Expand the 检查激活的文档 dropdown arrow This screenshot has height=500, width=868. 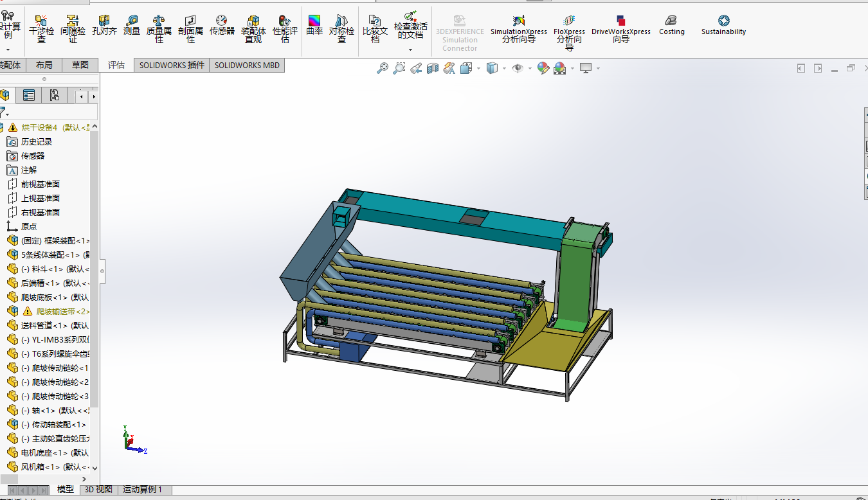coord(410,49)
